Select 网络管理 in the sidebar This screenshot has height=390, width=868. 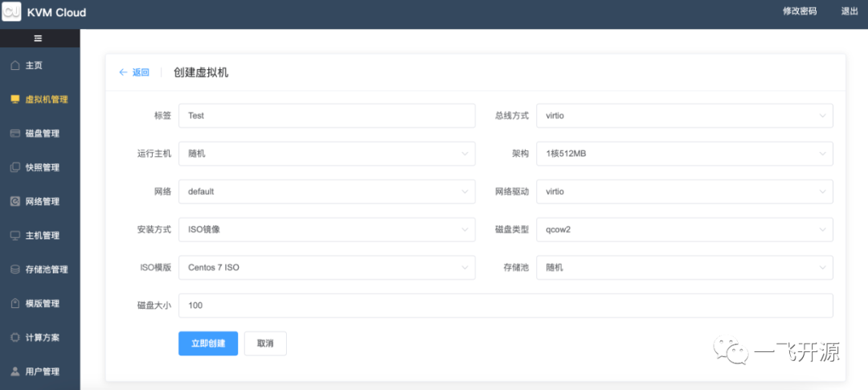(x=40, y=202)
